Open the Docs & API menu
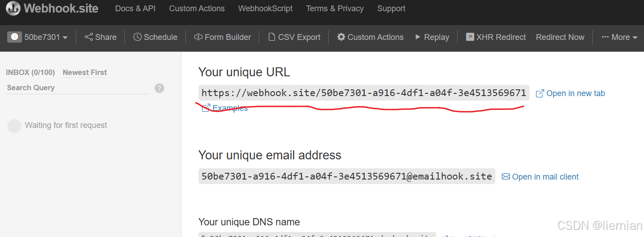The image size is (644, 237). (135, 9)
